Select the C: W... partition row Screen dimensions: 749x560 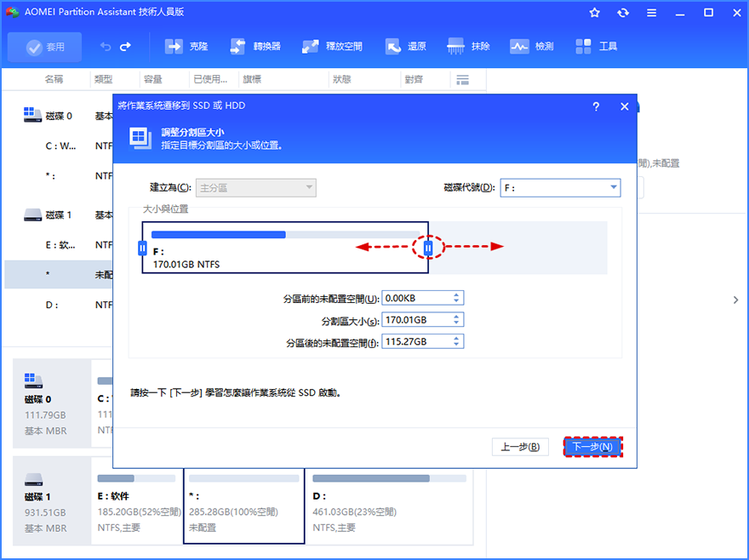click(x=58, y=146)
